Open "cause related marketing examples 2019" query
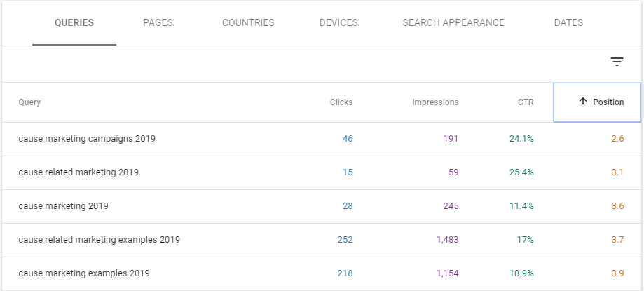644x291 pixels. click(99, 240)
